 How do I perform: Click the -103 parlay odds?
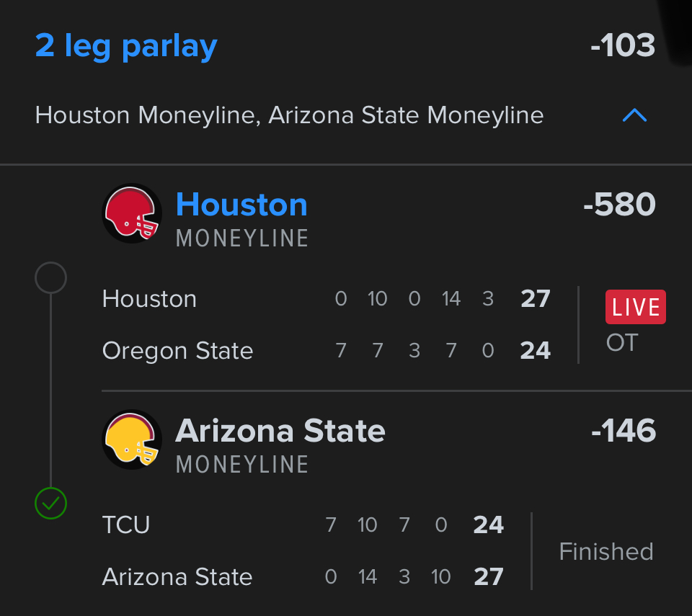[x=623, y=46]
